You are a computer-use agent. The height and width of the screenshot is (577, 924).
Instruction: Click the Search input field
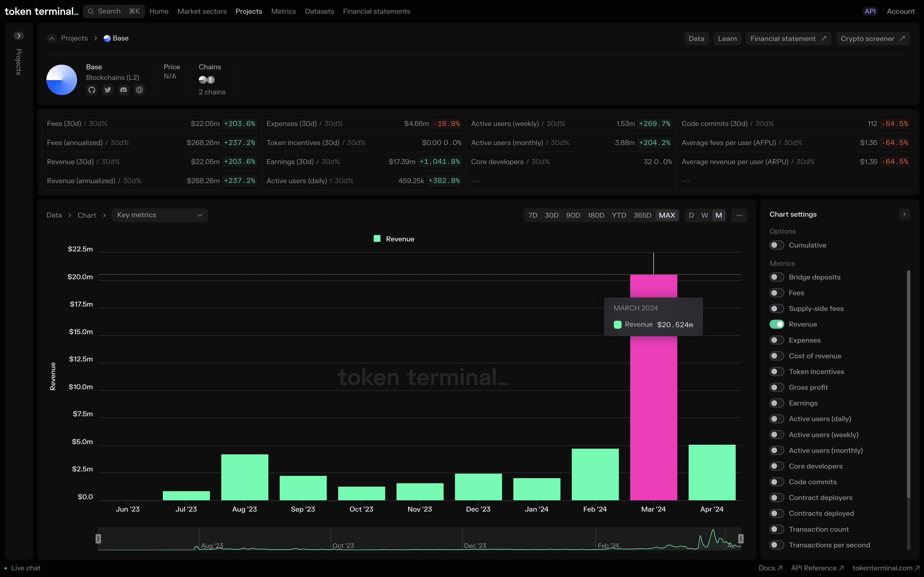(114, 11)
